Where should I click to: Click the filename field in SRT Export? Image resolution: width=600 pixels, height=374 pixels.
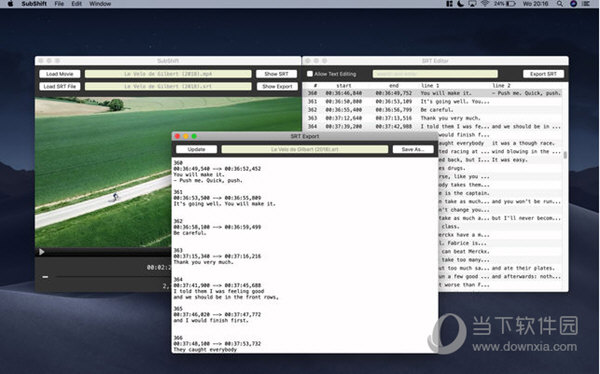point(305,149)
